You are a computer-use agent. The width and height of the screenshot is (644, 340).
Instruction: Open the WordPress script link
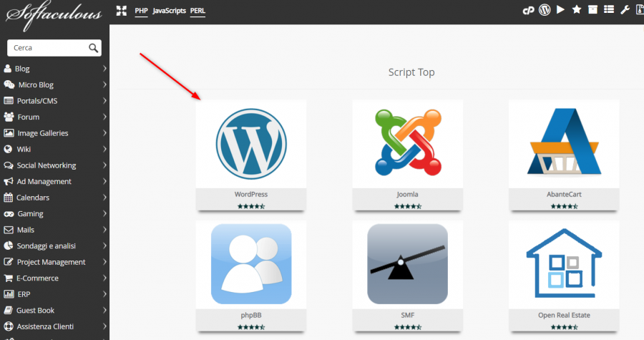click(x=251, y=194)
